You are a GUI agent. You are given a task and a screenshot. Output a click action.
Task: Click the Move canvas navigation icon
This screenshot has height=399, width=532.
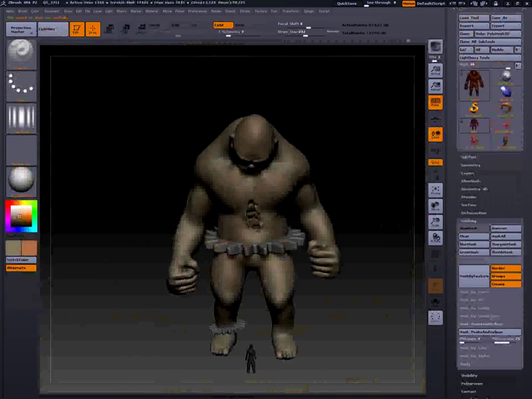point(435,206)
